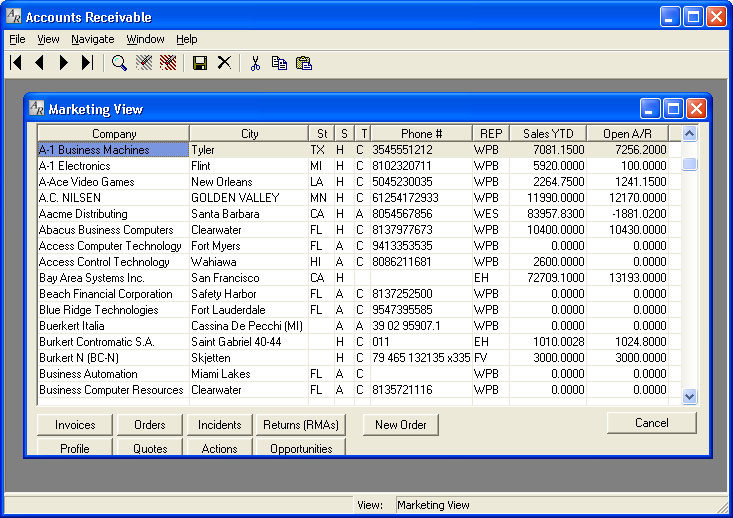Image resolution: width=733 pixels, height=518 pixels.
Task: Select Burkert Contromatic S.A. row
Action: (359, 342)
